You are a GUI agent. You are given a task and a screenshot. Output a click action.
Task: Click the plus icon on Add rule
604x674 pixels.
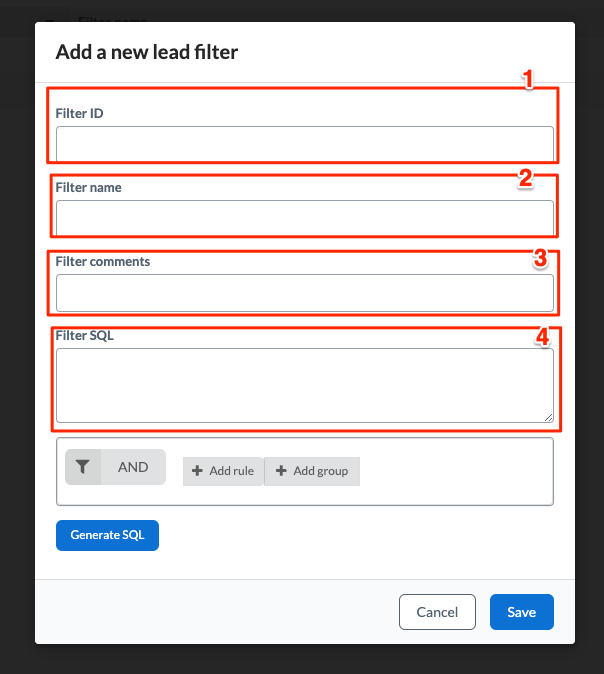click(197, 471)
